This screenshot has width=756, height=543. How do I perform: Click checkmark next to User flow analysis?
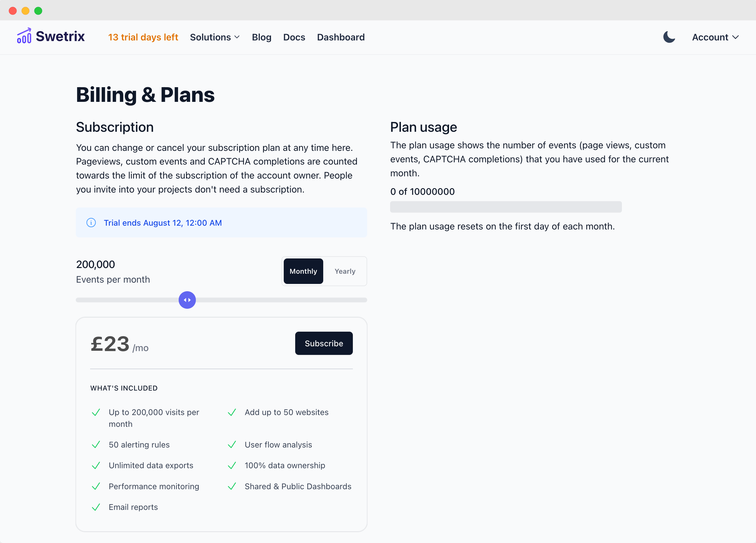pyautogui.click(x=232, y=445)
